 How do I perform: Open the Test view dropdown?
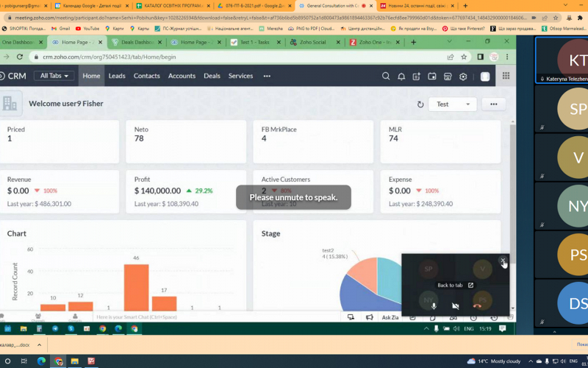(x=452, y=105)
